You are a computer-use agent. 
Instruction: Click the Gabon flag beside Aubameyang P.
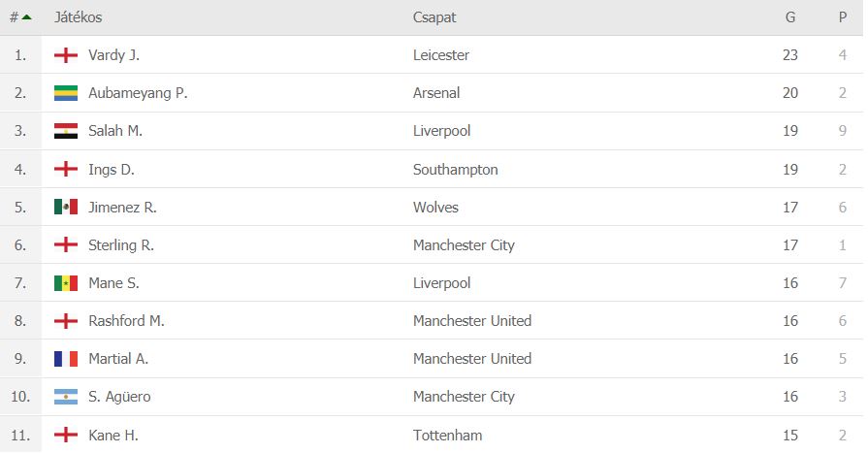pos(65,93)
